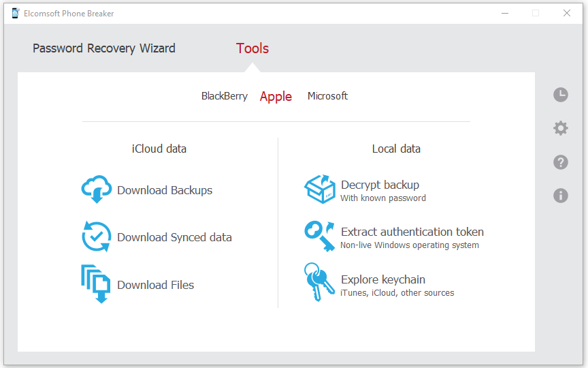Close the Elcomsoft Phone Breaker window

point(567,13)
